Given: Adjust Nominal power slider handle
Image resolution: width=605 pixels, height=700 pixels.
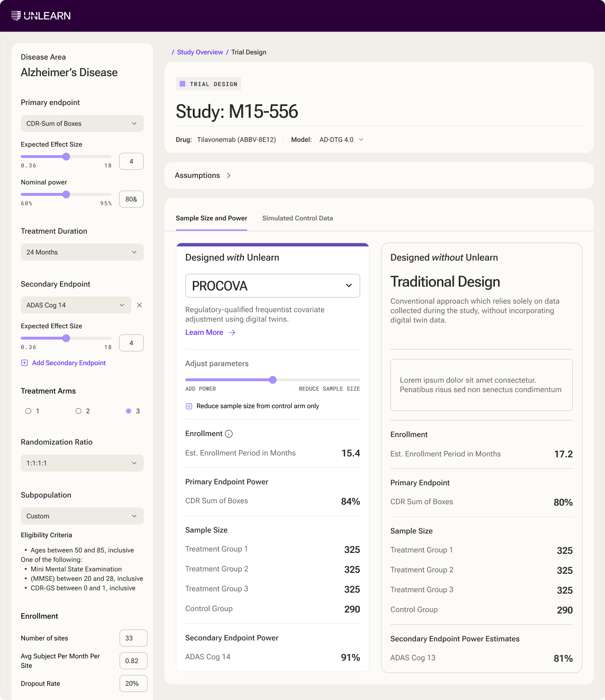Looking at the screenshot, I should (66, 194).
